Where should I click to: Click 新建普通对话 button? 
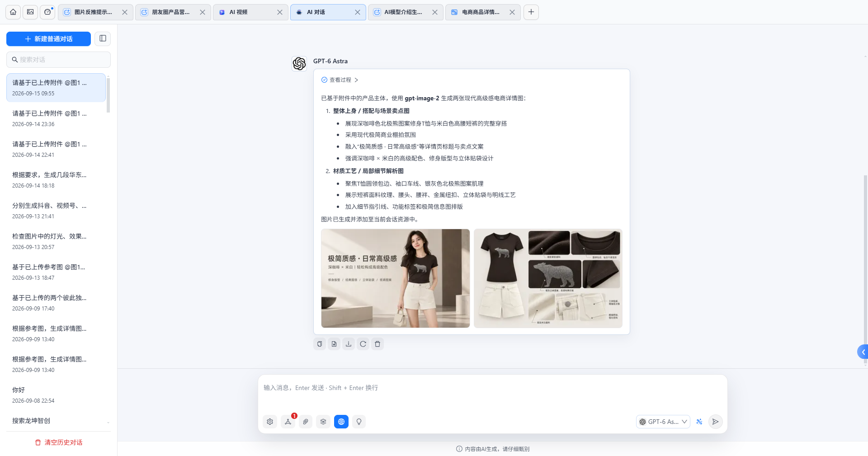pyautogui.click(x=48, y=39)
